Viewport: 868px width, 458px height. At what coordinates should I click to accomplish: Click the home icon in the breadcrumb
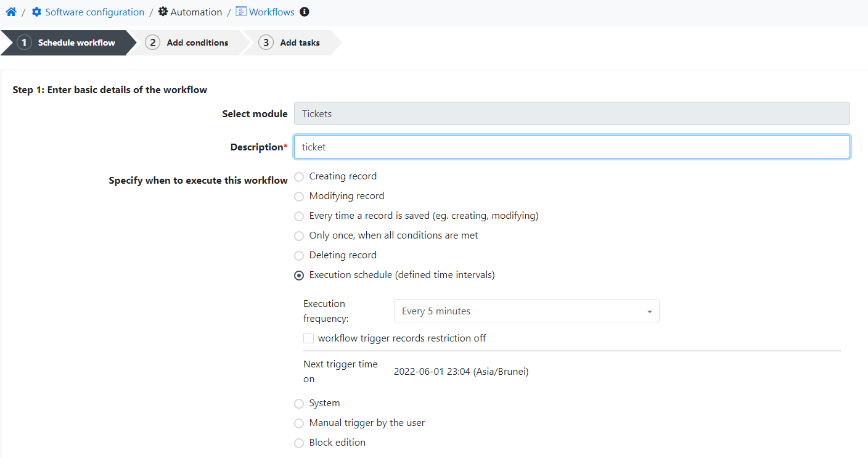pos(10,11)
